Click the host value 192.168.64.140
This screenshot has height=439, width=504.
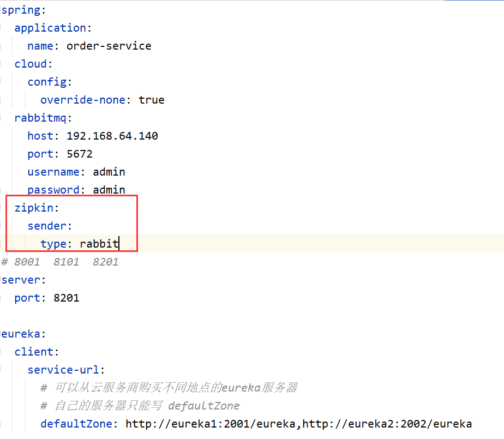pos(112,136)
